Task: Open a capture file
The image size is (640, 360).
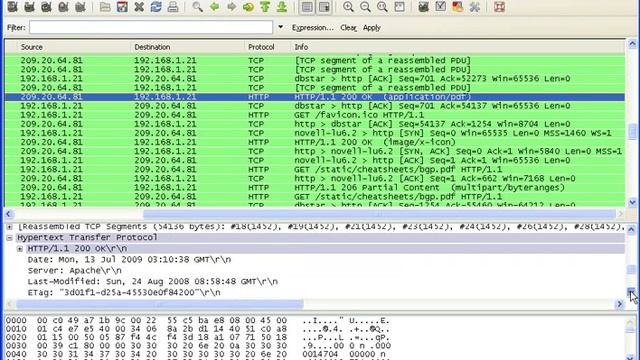Action: coord(105,7)
